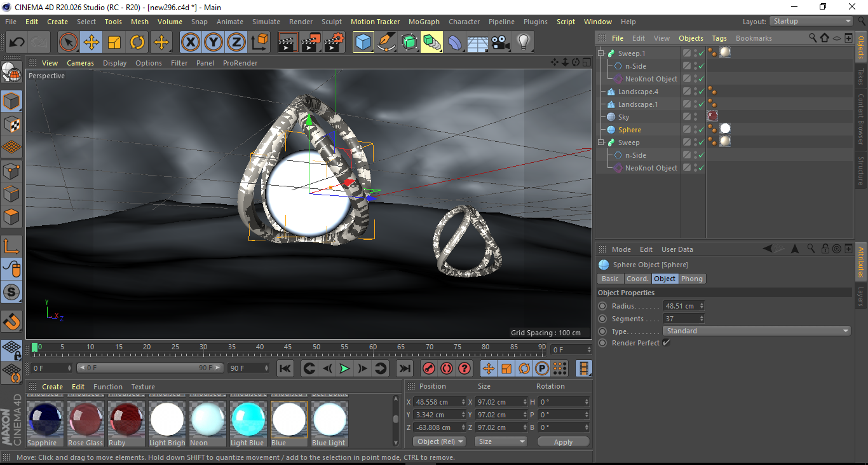Collapse the Sweep.1 hierarchy
Screen dimensions: 868x465
(601, 53)
